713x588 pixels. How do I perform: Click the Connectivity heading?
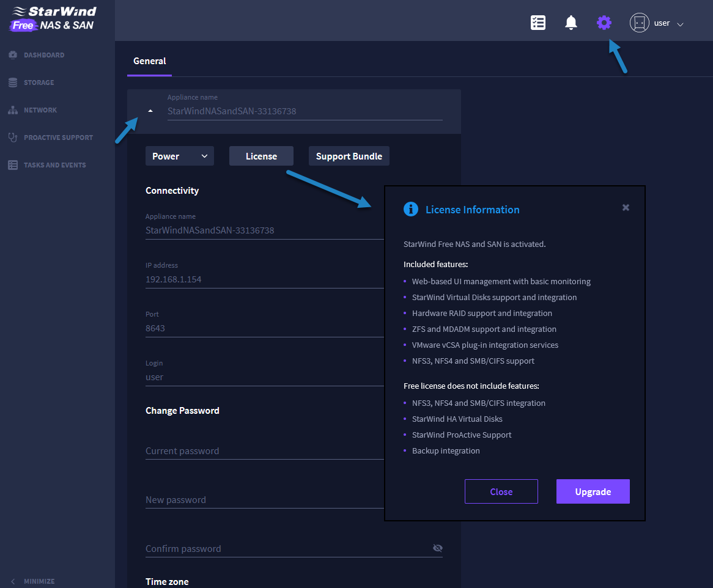coord(172,191)
